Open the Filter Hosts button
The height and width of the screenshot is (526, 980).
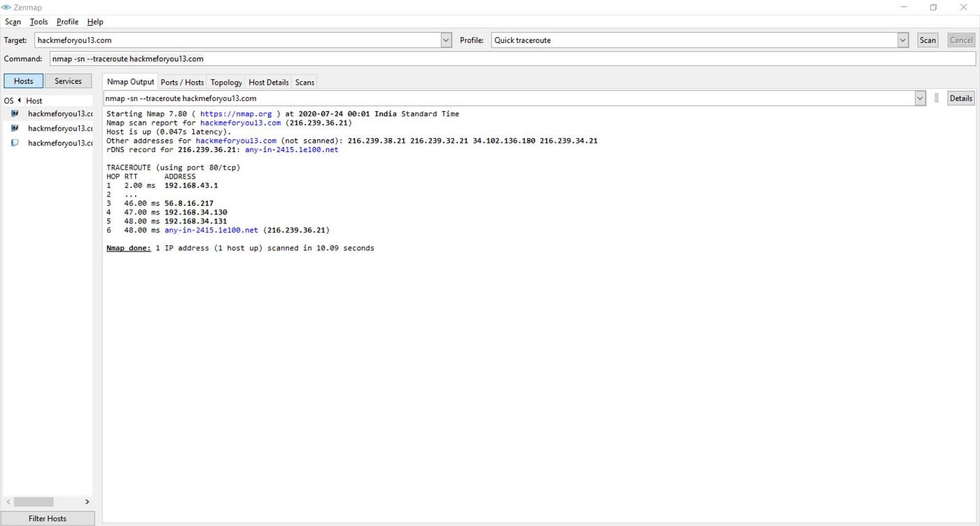(x=48, y=518)
